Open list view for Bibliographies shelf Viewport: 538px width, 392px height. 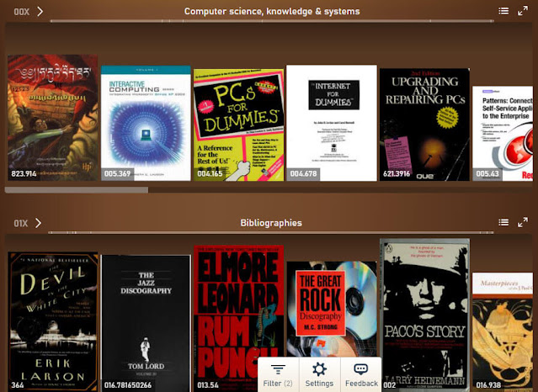coord(503,222)
